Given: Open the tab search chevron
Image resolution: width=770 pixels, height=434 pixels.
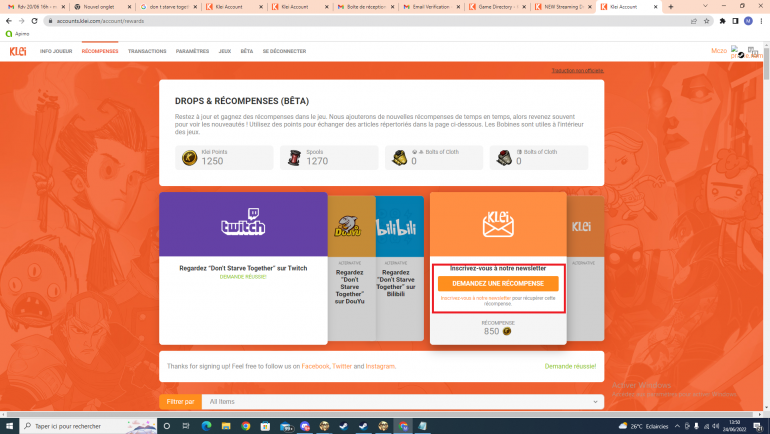Looking at the screenshot, I should click(705, 6).
